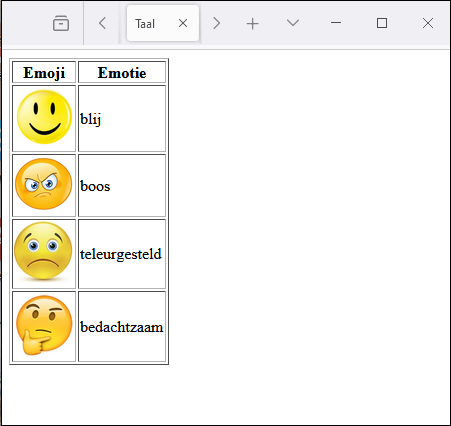Click the Emotie column header

click(122, 72)
